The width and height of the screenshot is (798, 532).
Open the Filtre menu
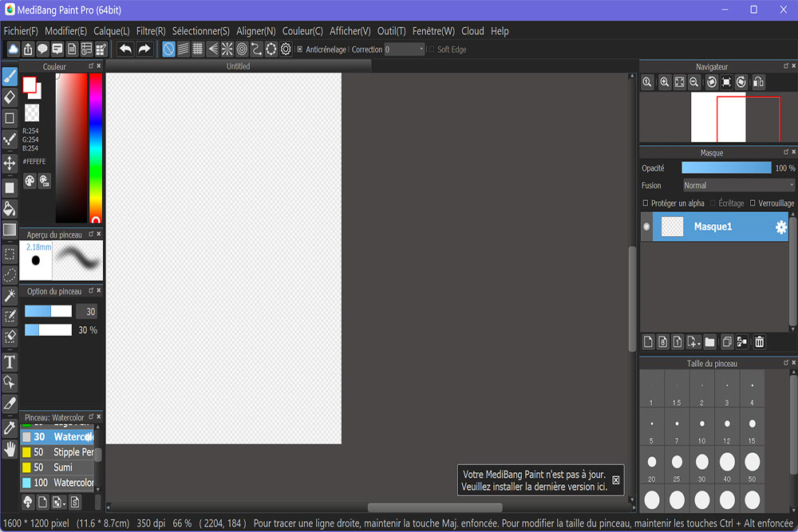[151, 31]
